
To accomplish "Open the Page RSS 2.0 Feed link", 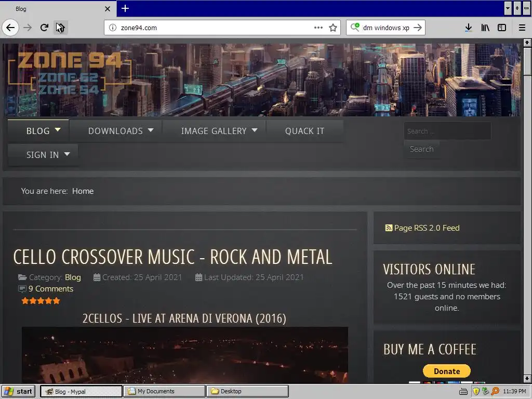I will point(427,228).
